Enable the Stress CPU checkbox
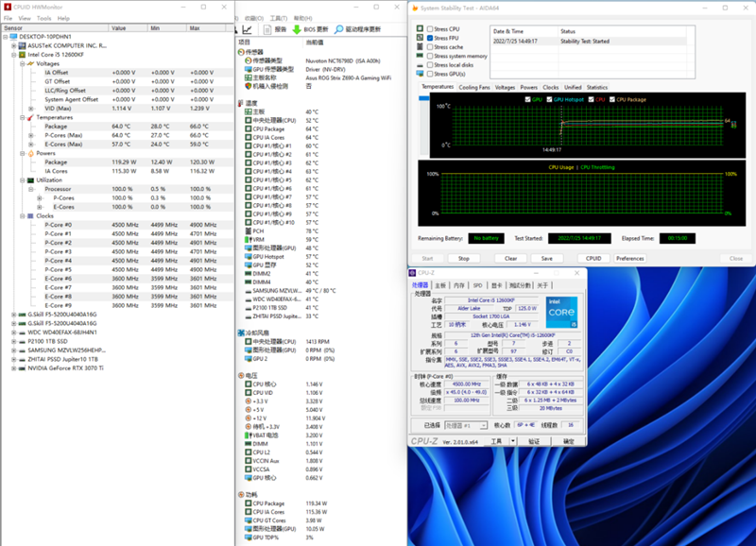This screenshot has width=756, height=546. tap(430, 29)
